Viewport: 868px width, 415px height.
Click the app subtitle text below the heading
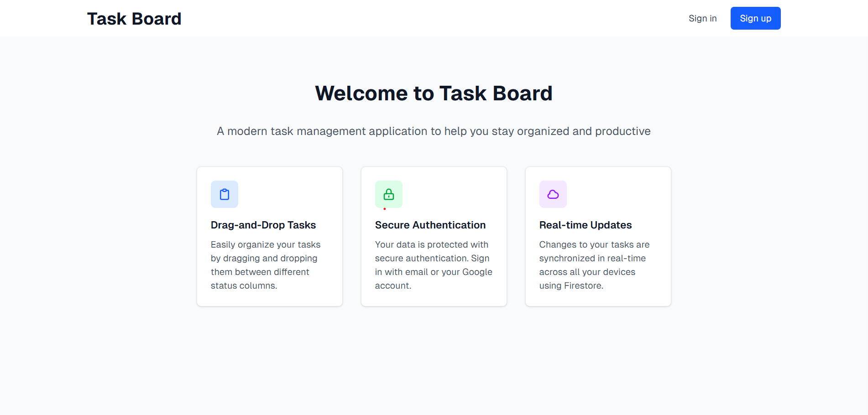[434, 131]
